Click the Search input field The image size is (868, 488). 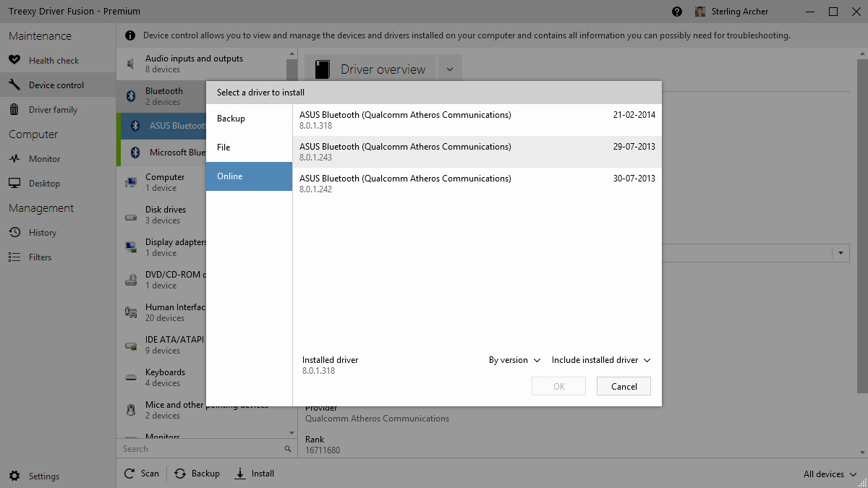click(x=200, y=449)
